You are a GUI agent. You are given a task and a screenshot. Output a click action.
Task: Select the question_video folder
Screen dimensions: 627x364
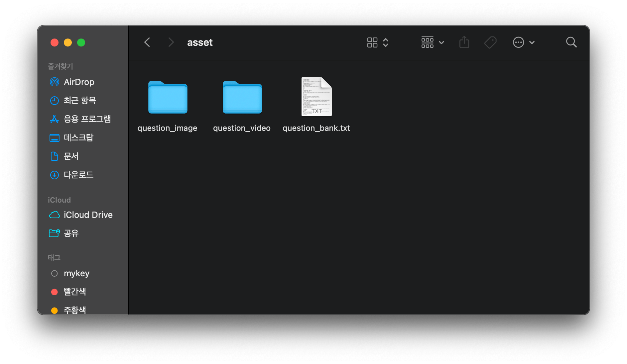(242, 97)
